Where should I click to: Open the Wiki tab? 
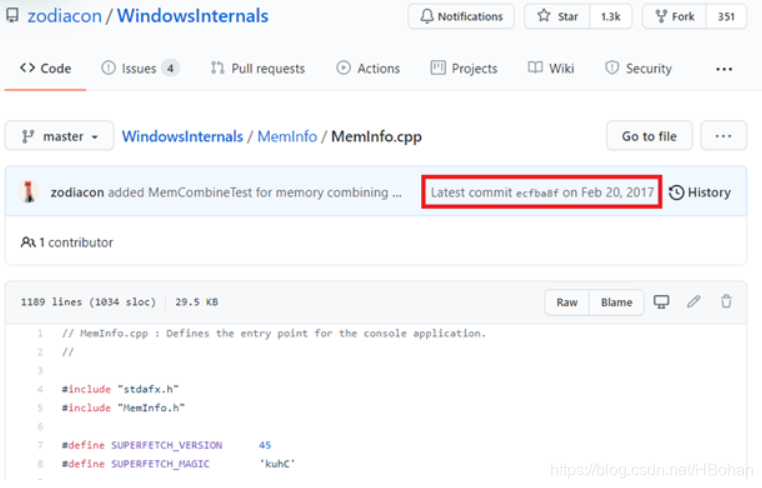[x=551, y=69]
